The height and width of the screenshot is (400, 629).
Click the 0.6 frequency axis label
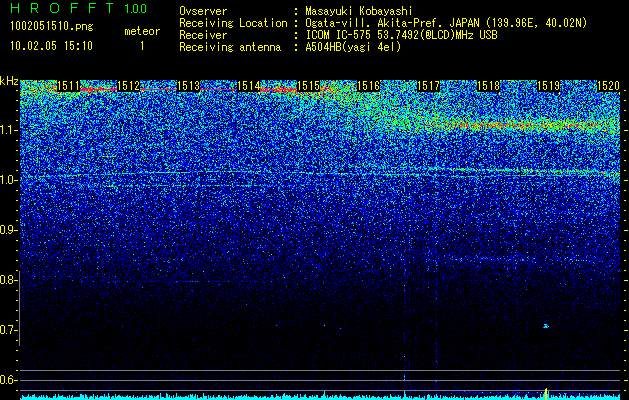pos(9,380)
